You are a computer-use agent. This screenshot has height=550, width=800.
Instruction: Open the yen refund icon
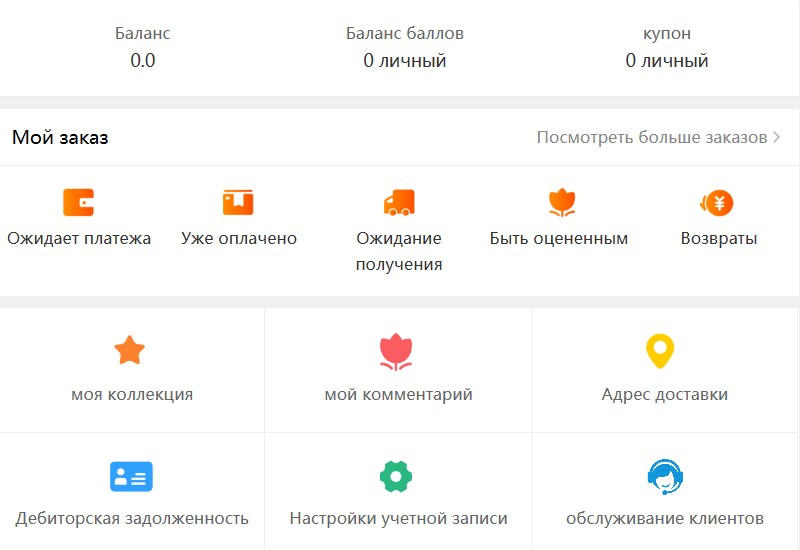point(717,203)
